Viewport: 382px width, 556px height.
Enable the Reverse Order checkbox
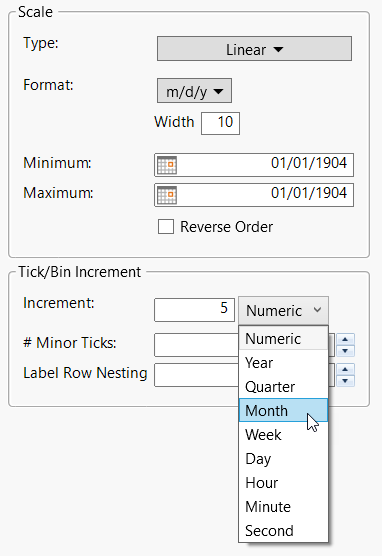(x=166, y=227)
